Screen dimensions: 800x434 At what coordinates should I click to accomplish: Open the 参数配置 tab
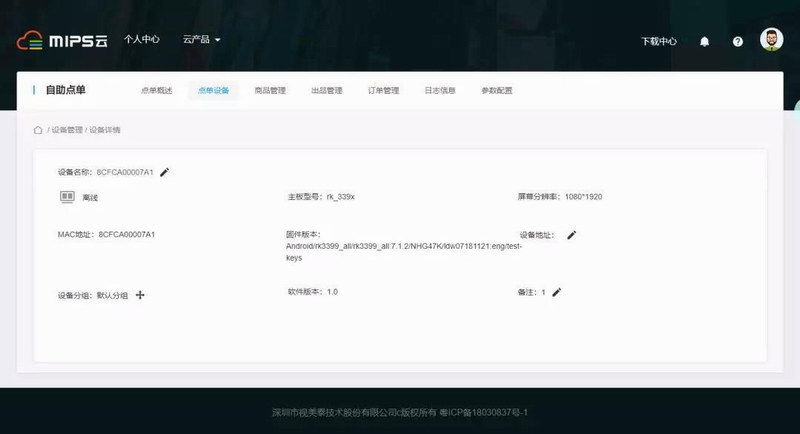(x=497, y=91)
